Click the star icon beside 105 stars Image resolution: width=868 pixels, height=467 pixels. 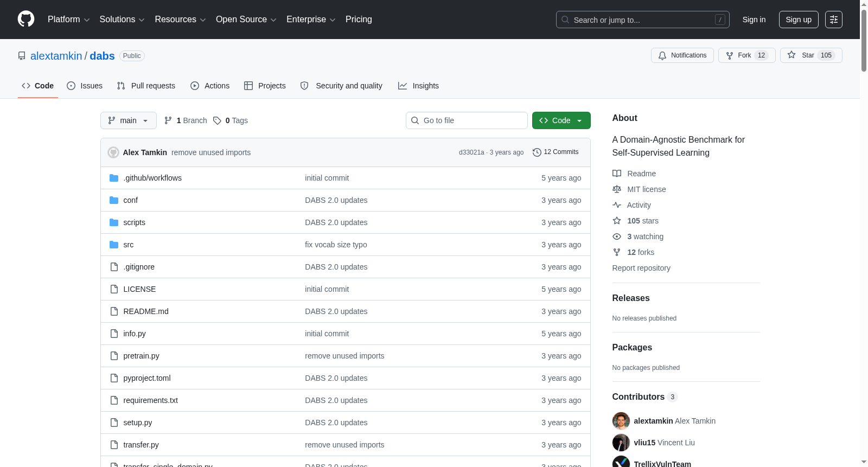tap(617, 221)
